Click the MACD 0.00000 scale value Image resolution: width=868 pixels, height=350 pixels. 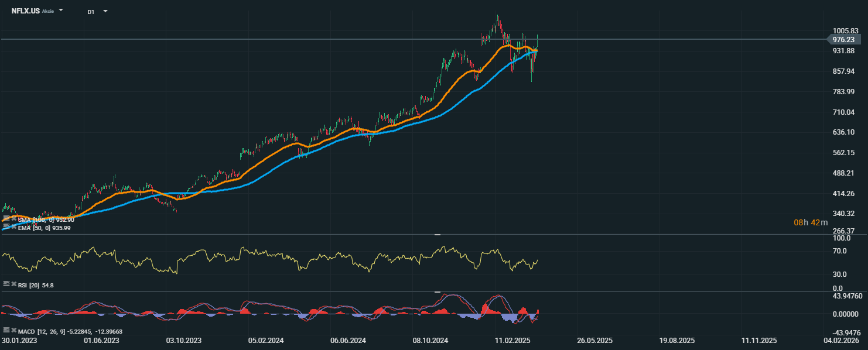[845, 314]
